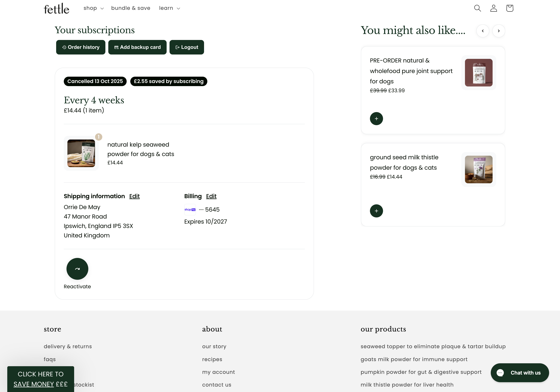Image resolution: width=560 pixels, height=392 pixels.
Task: Show next recommended products arrow
Action: (x=499, y=31)
